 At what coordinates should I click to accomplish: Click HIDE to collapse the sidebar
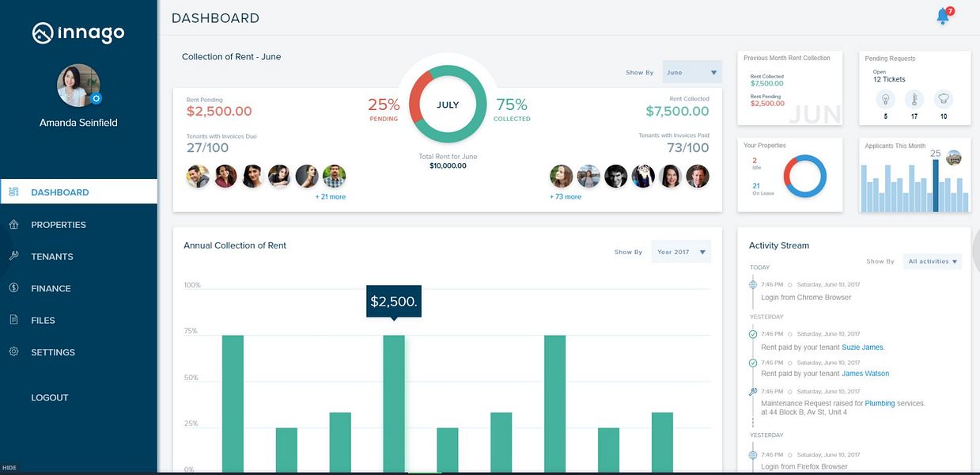[x=9, y=468]
